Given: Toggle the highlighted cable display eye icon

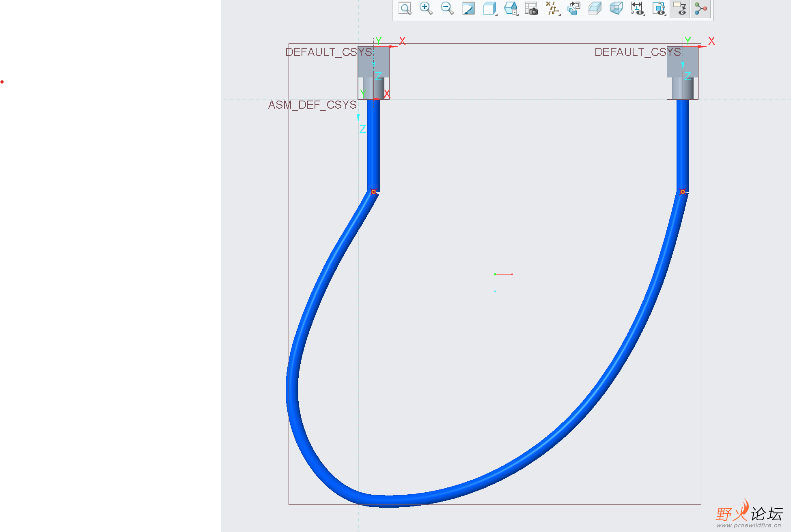Looking at the screenshot, I should tap(679, 9).
